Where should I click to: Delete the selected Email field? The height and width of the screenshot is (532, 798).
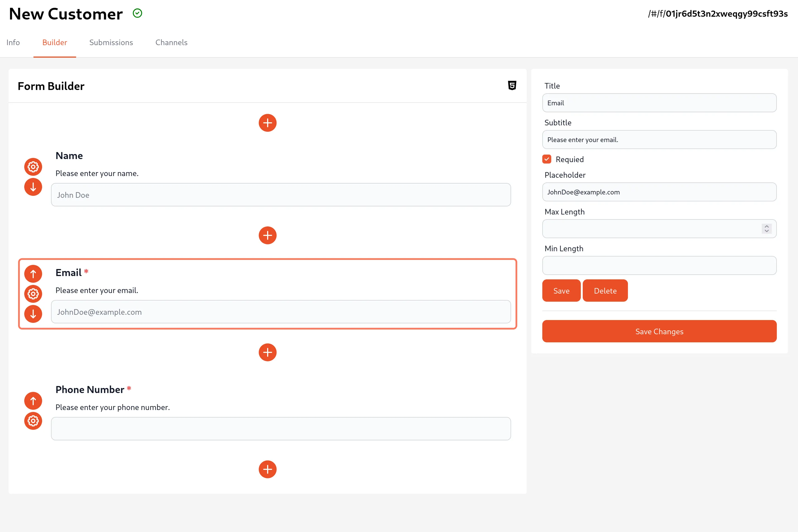[x=605, y=291]
